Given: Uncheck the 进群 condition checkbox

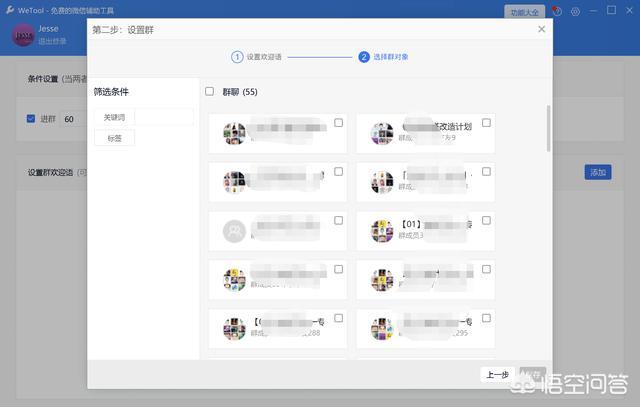Looking at the screenshot, I should 31,119.
